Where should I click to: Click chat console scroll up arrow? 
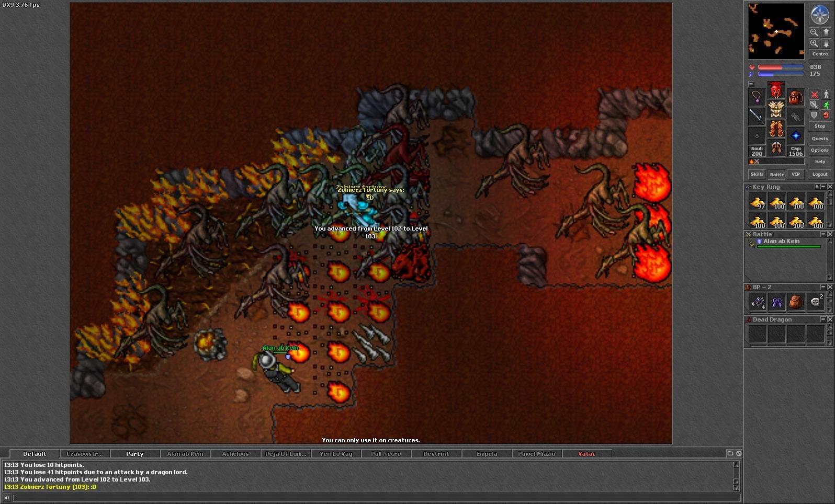pyautogui.click(x=736, y=464)
